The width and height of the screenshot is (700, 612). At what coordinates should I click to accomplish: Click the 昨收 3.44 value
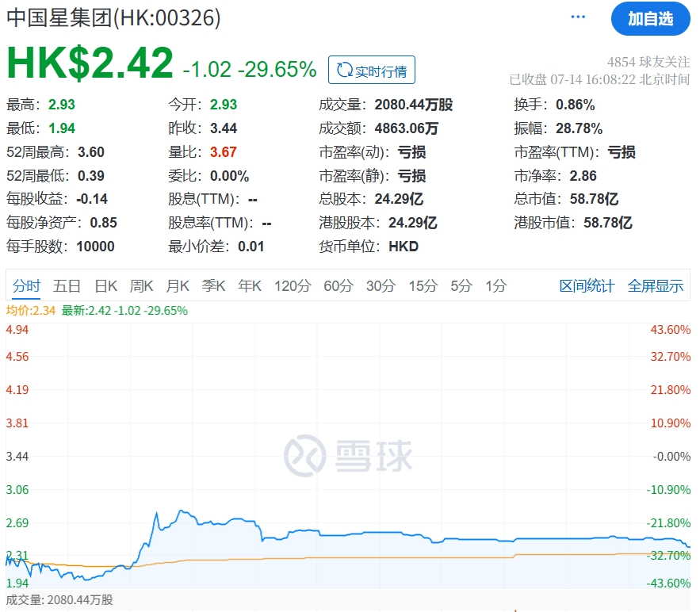(224, 128)
